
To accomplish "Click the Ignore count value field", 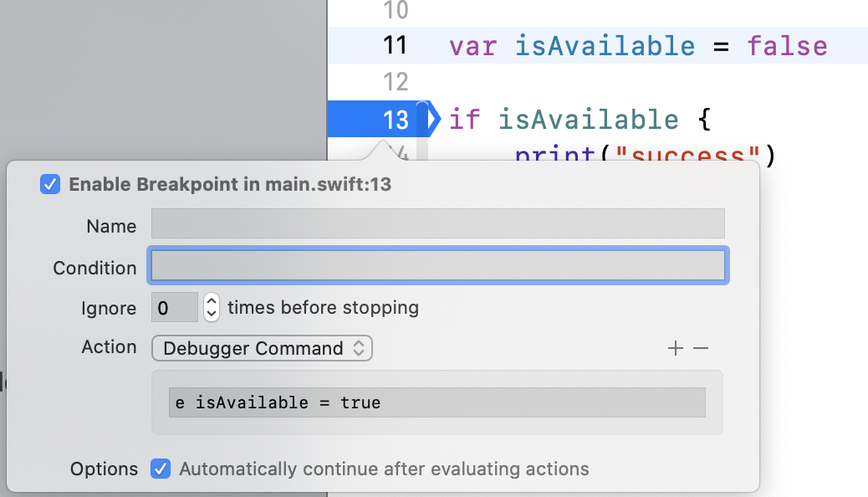I will pyautogui.click(x=175, y=308).
